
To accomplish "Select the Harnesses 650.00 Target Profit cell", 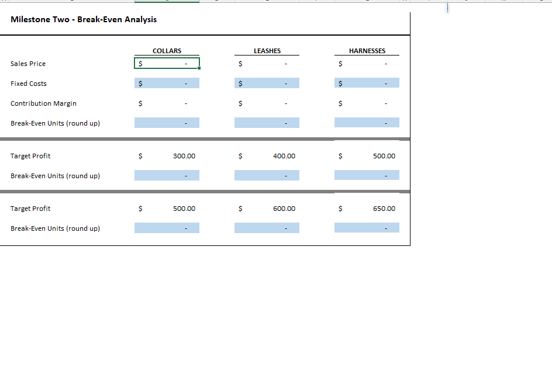I will tap(367, 209).
